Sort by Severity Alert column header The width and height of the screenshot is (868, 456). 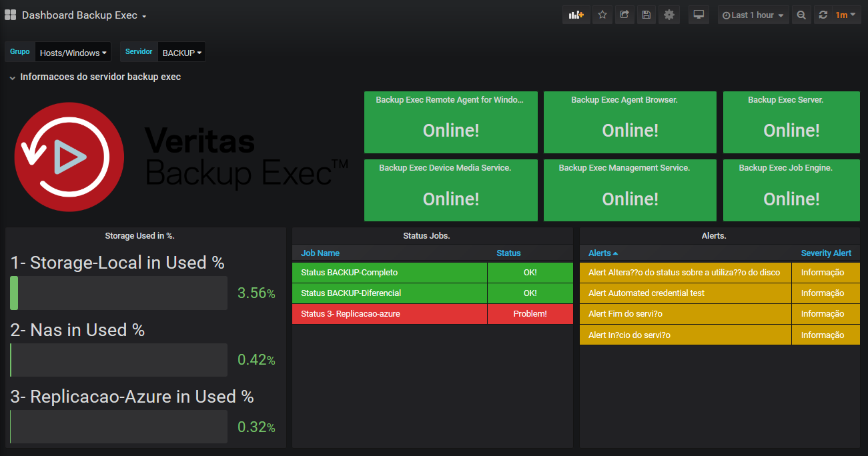[x=826, y=253]
